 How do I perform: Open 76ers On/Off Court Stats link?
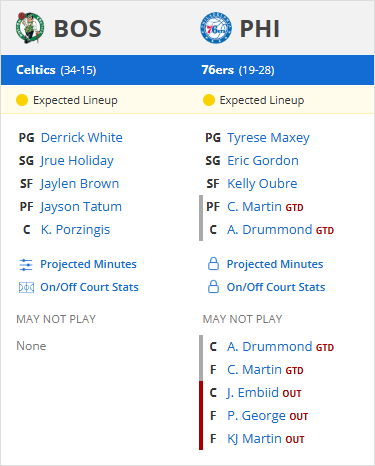276,287
